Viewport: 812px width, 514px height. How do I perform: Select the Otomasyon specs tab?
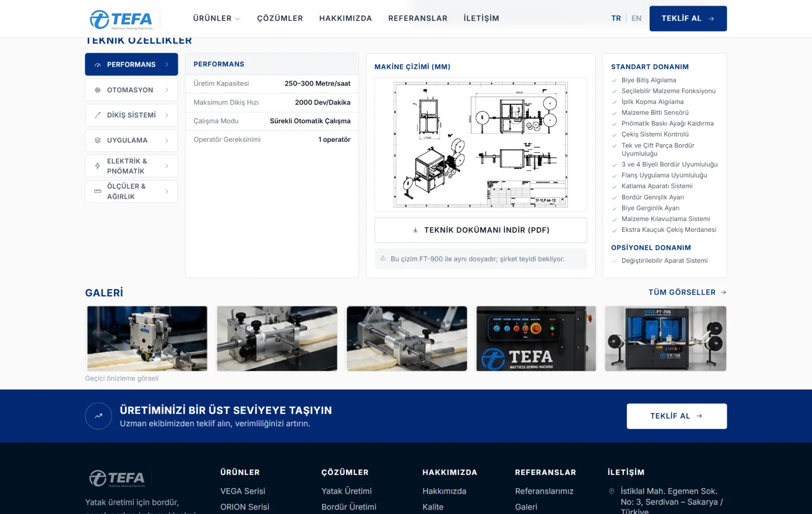pyautogui.click(x=131, y=90)
